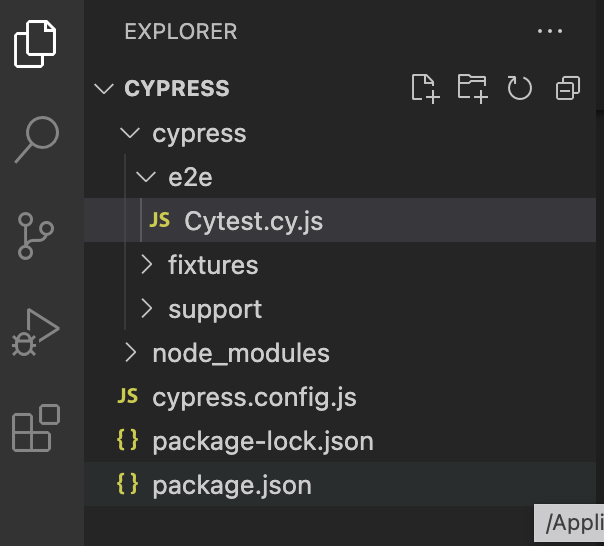The height and width of the screenshot is (546, 604).
Task: Open the Search view in activity bar
Action: pos(37,139)
